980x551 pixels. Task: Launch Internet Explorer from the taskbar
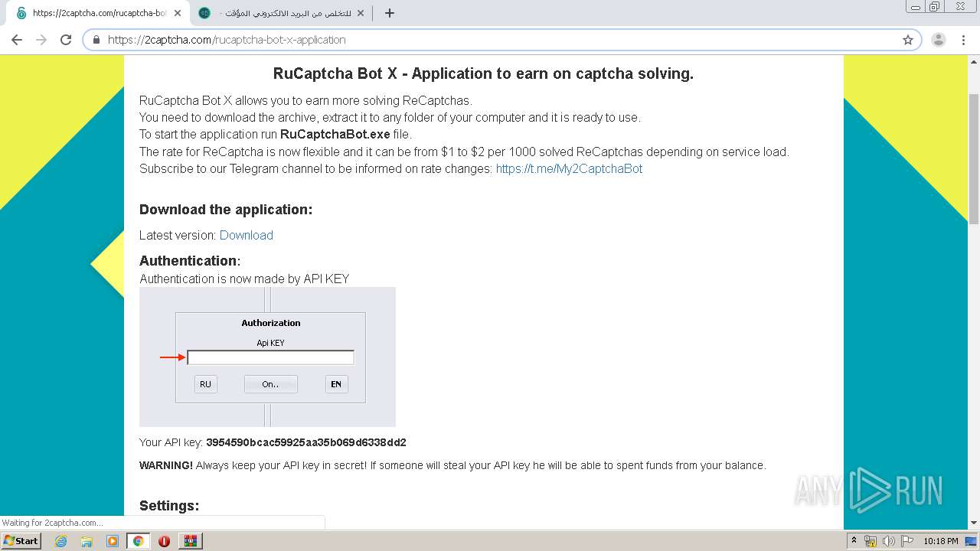pos(61,541)
